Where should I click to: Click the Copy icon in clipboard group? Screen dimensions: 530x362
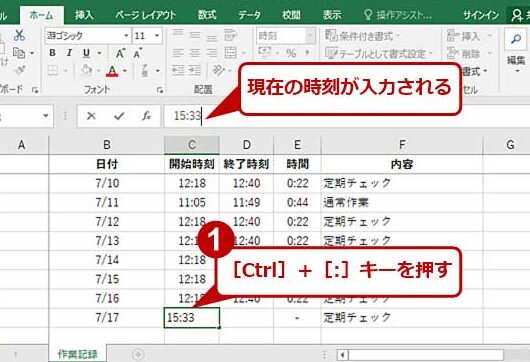coord(19,53)
